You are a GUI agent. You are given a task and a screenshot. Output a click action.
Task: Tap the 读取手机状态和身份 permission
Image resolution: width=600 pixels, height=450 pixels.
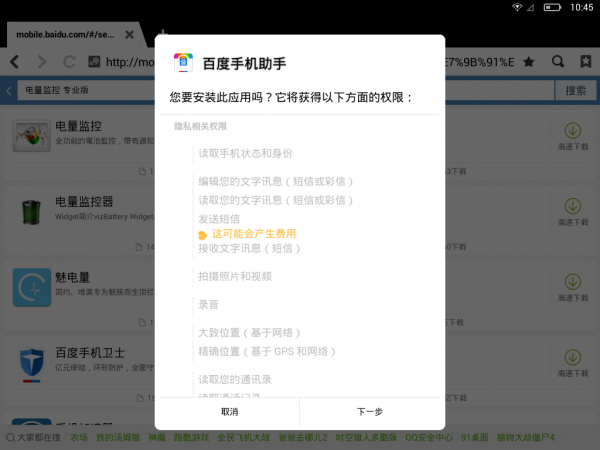tap(245, 153)
